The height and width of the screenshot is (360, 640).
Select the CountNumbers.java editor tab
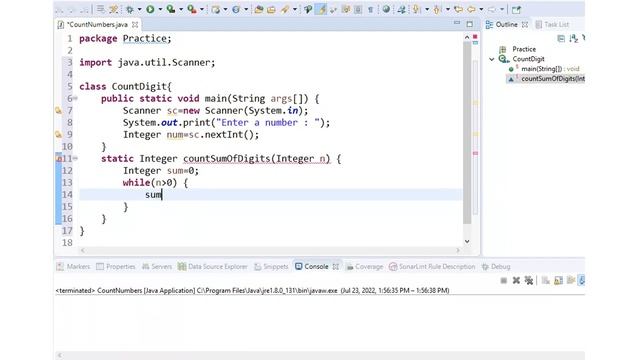[x=97, y=25]
